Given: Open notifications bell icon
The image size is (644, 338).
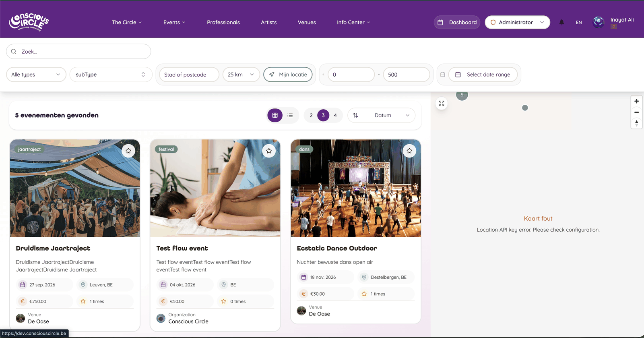Looking at the screenshot, I should pos(561,23).
